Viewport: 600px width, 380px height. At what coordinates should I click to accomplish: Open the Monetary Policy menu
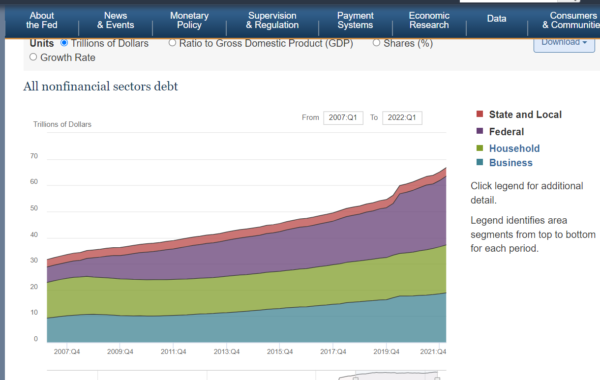click(189, 20)
